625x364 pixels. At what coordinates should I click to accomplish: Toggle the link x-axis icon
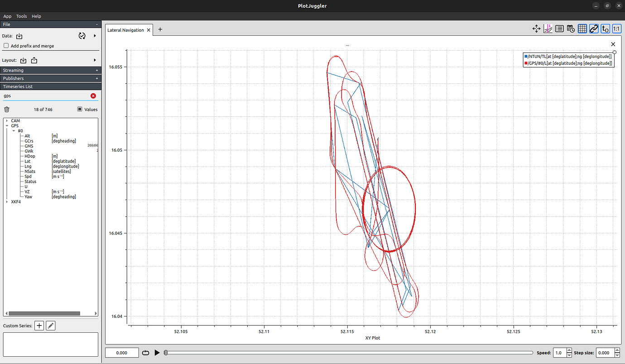594,29
